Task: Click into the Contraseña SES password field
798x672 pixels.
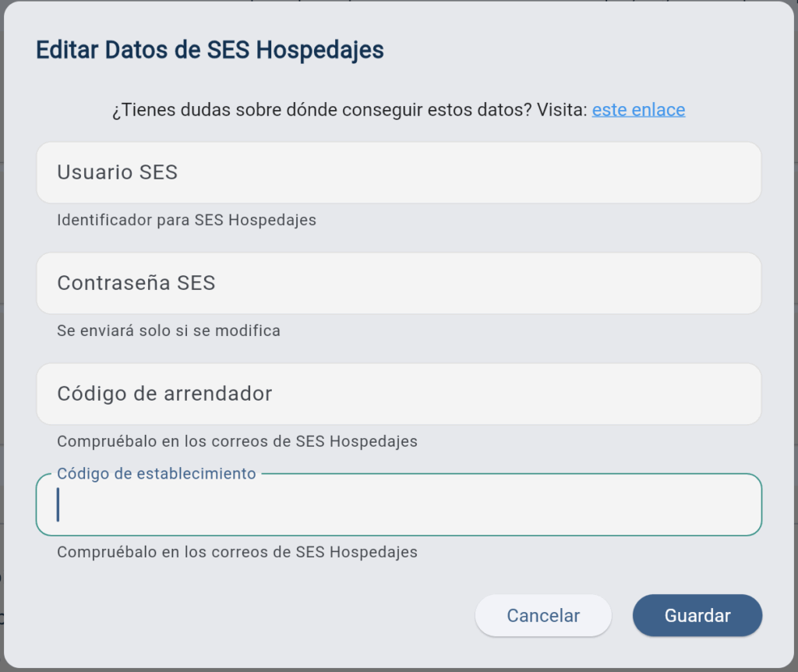Action: [398, 283]
